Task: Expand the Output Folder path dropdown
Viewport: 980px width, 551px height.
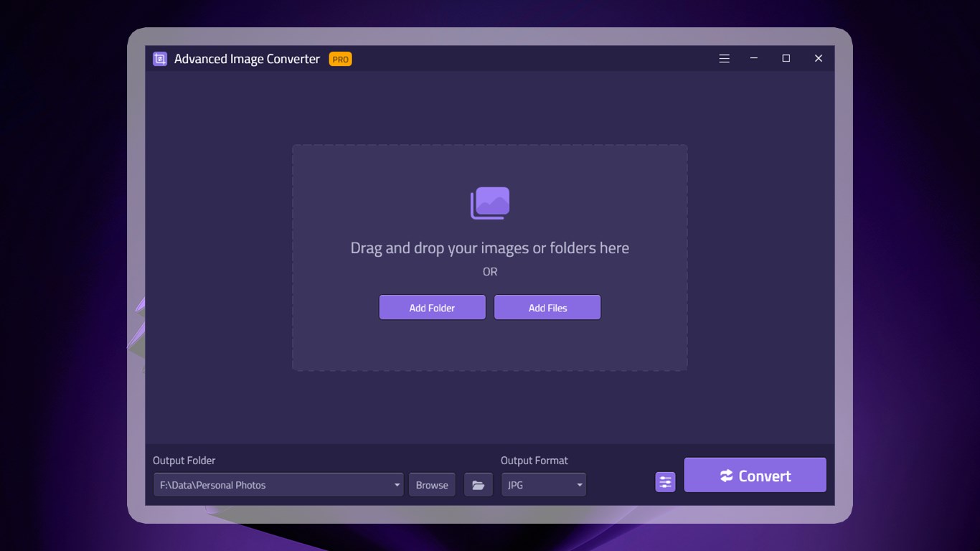Action: click(397, 485)
